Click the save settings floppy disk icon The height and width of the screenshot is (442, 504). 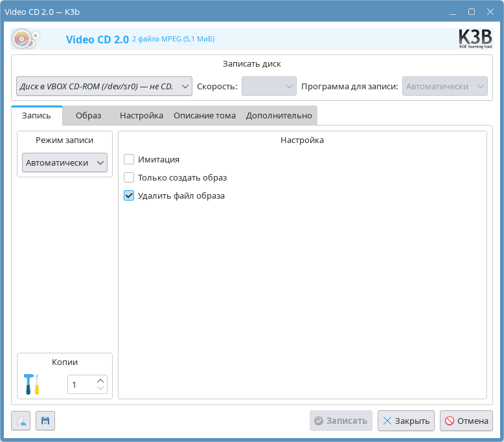tap(45, 421)
